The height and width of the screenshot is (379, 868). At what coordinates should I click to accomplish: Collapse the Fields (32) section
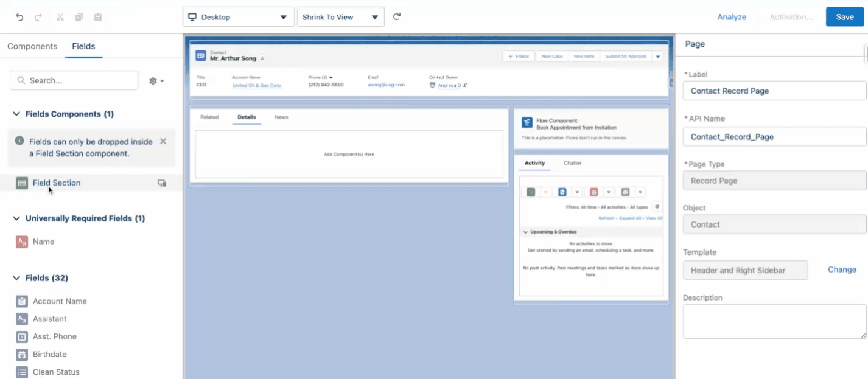(x=16, y=278)
